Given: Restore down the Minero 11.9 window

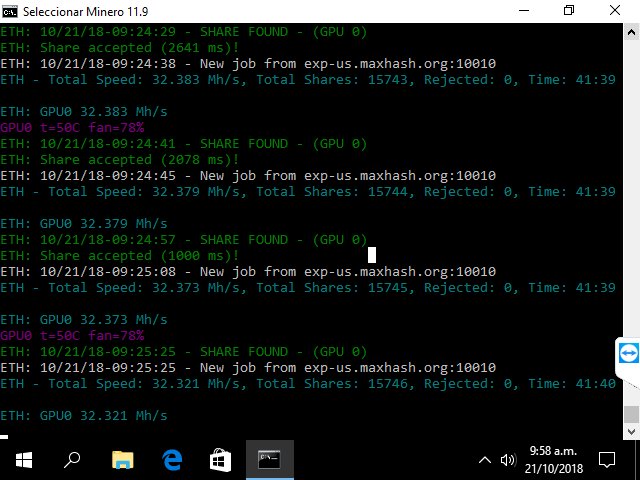Looking at the screenshot, I should pyautogui.click(x=569, y=11).
